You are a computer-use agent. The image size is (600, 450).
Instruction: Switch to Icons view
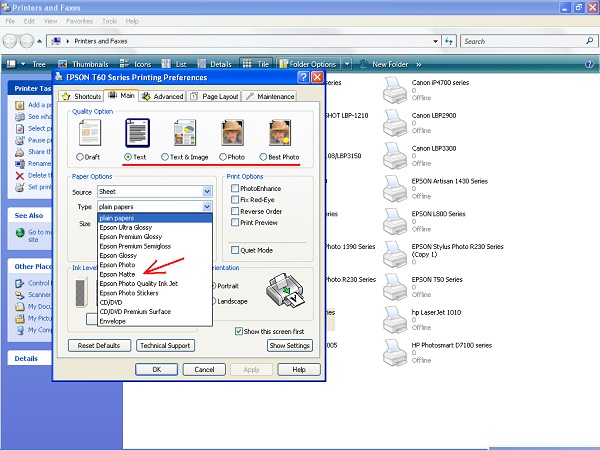click(x=135, y=64)
